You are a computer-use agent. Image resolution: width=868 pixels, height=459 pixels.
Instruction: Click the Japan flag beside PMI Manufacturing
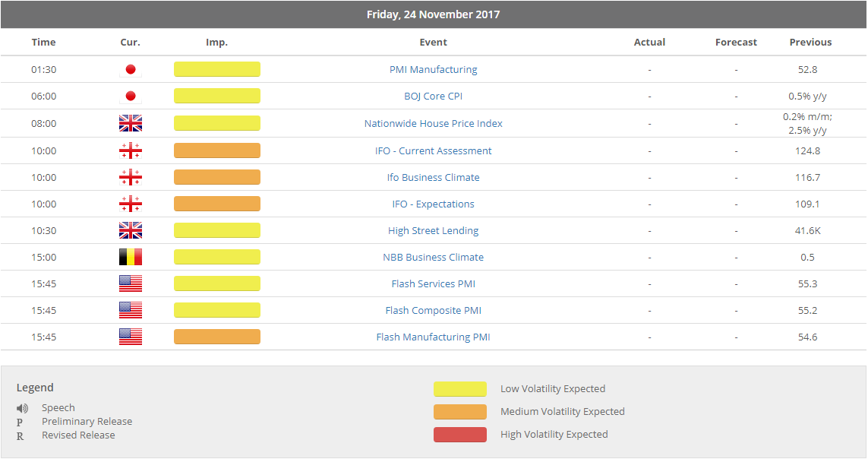(x=130, y=70)
